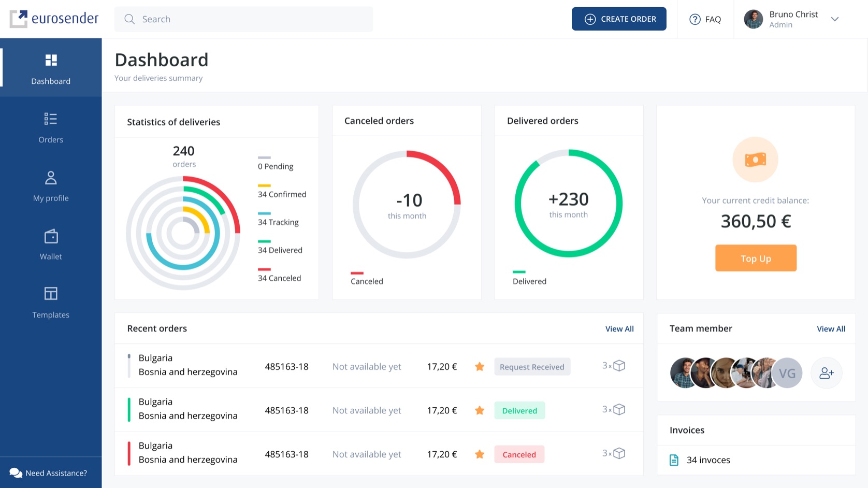The width and height of the screenshot is (868, 488).
Task: Click Need Assistance chat link
Action: click(48, 473)
